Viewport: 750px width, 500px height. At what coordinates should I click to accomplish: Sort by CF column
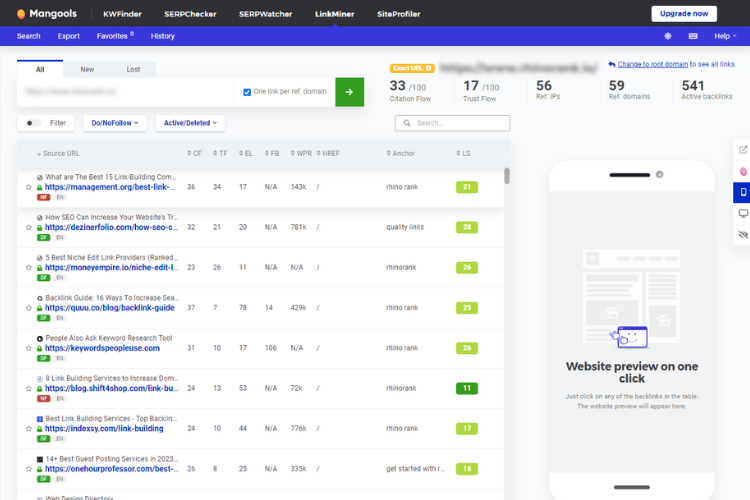point(194,154)
